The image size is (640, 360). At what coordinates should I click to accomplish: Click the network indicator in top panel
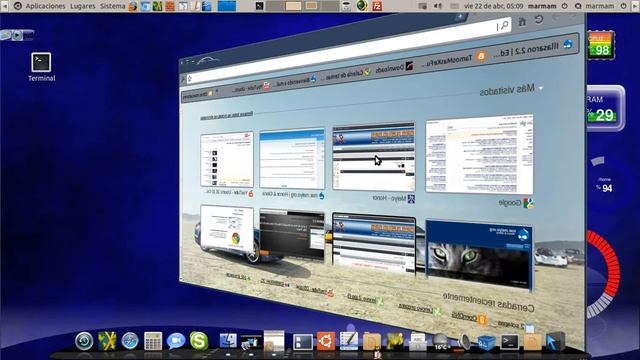pyautogui.click(x=423, y=6)
